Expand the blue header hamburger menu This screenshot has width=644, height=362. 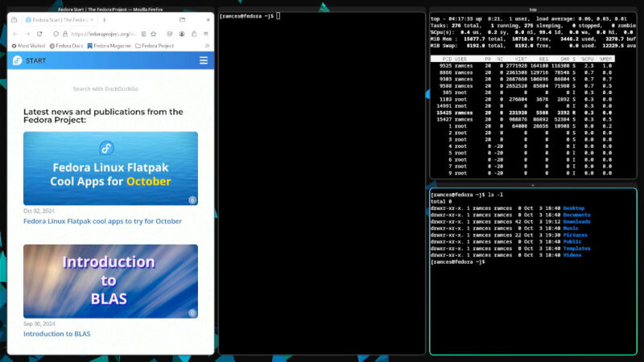[204, 61]
